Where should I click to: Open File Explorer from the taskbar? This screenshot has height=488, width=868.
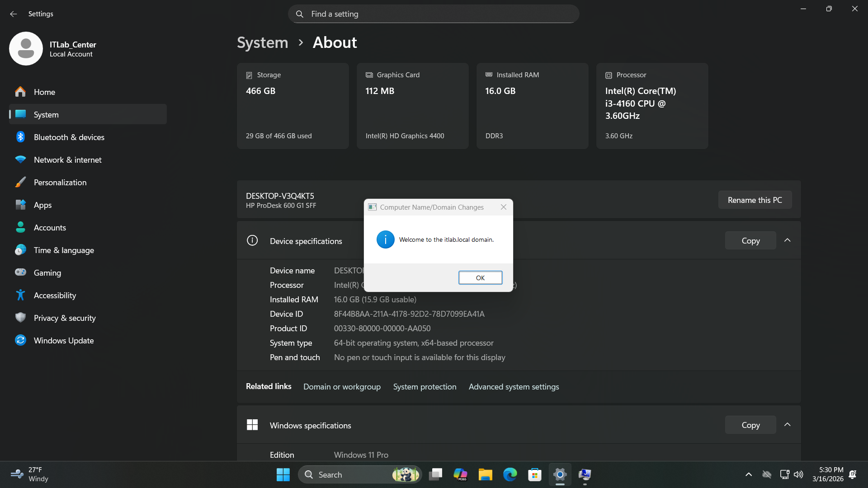[485, 474]
